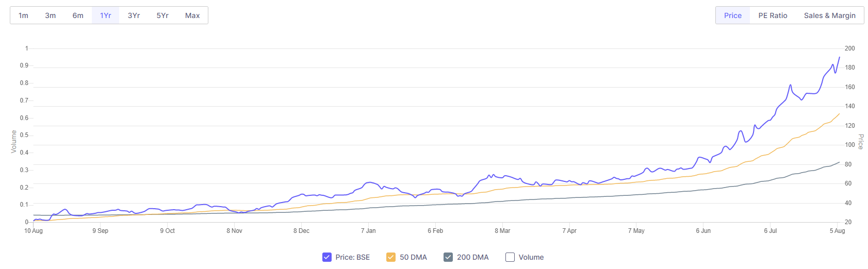
Task: Click the 9 Oct date marker
Action: coord(167,231)
